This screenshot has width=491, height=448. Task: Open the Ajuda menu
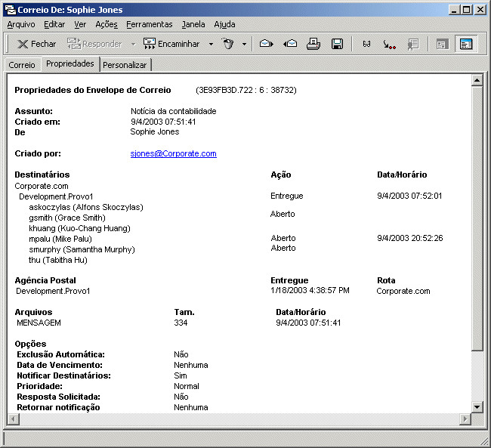pos(224,24)
